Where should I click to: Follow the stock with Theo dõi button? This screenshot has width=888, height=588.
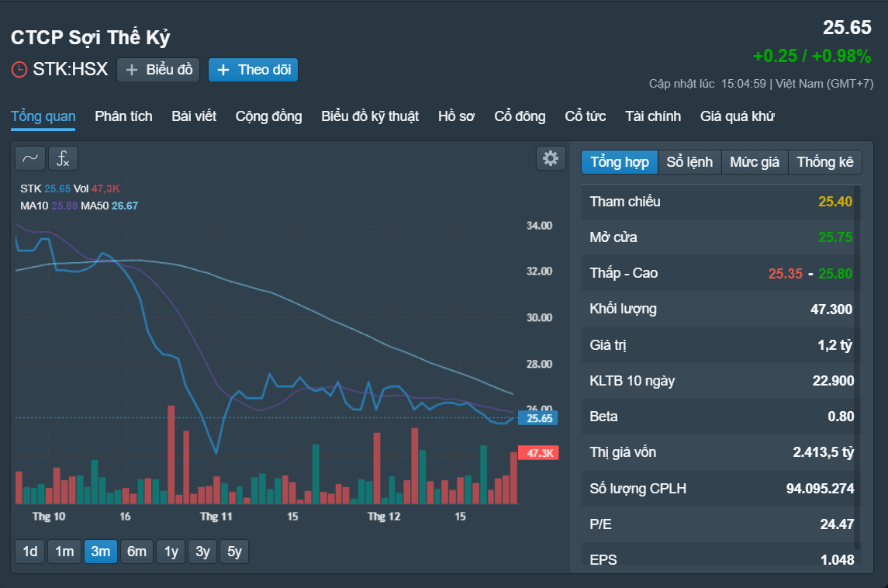[x=253, y=70]
